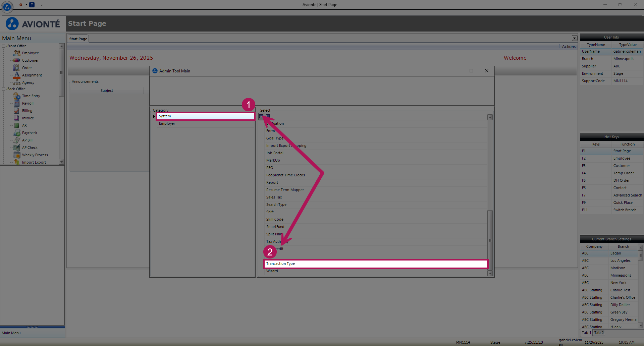Open the Agency icon in Front Office
644x346 pixels.
click(x=17, y=82)
